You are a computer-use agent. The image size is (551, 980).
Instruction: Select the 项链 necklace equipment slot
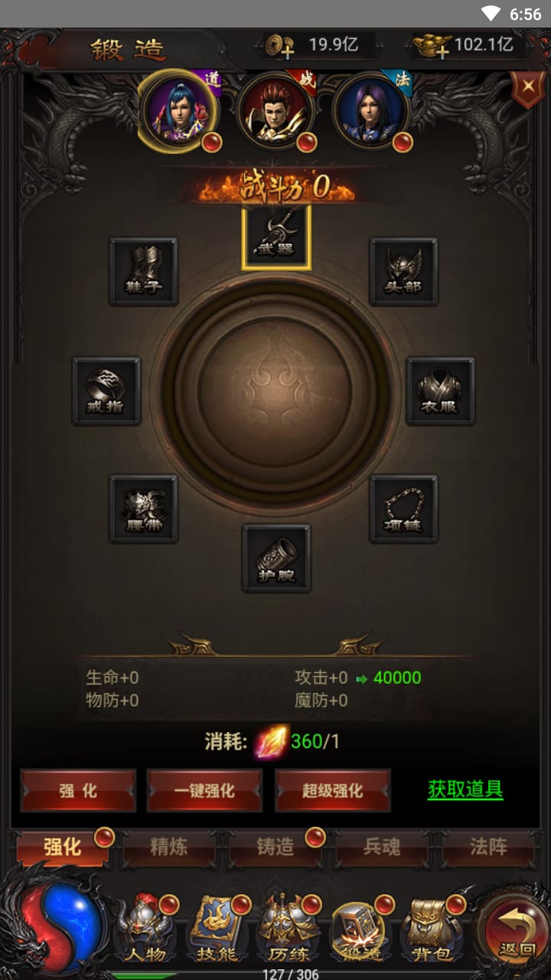[x=403, y=509]
